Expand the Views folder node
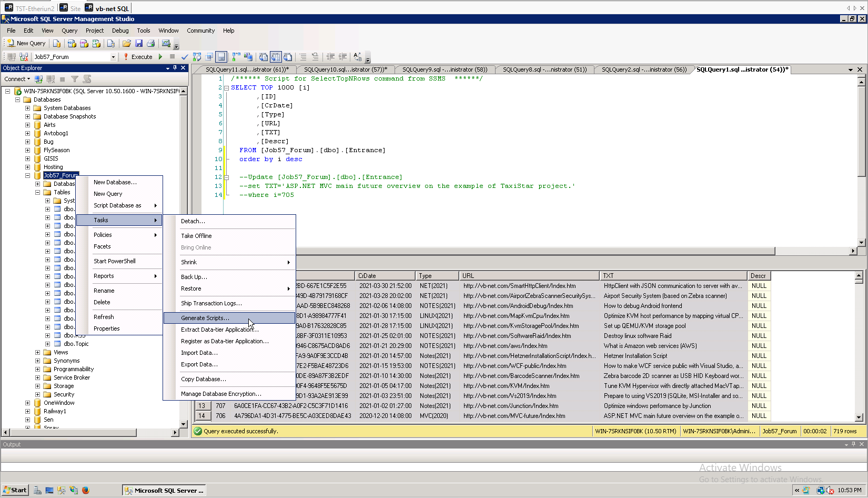Image resolution: width=868 pixels, height=498 pixels. pyautogui.click(x=38, y=352)
